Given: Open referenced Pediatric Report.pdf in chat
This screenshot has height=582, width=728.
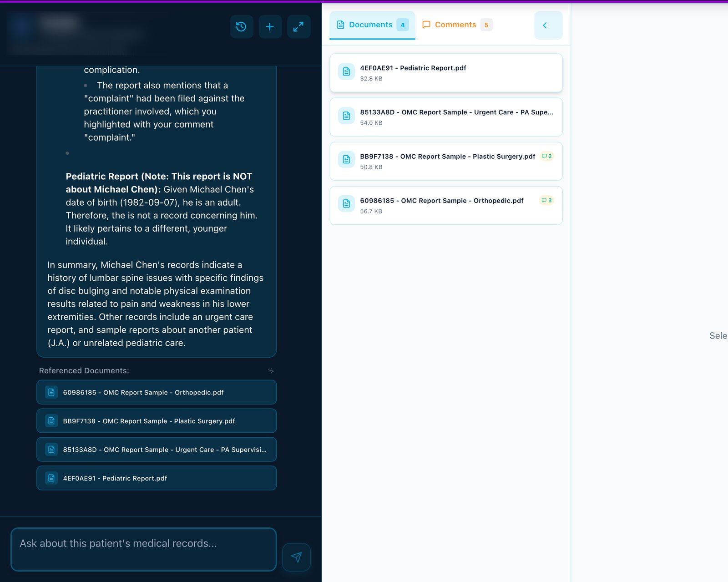Looking at the screenshot, I should click(157, 478).
